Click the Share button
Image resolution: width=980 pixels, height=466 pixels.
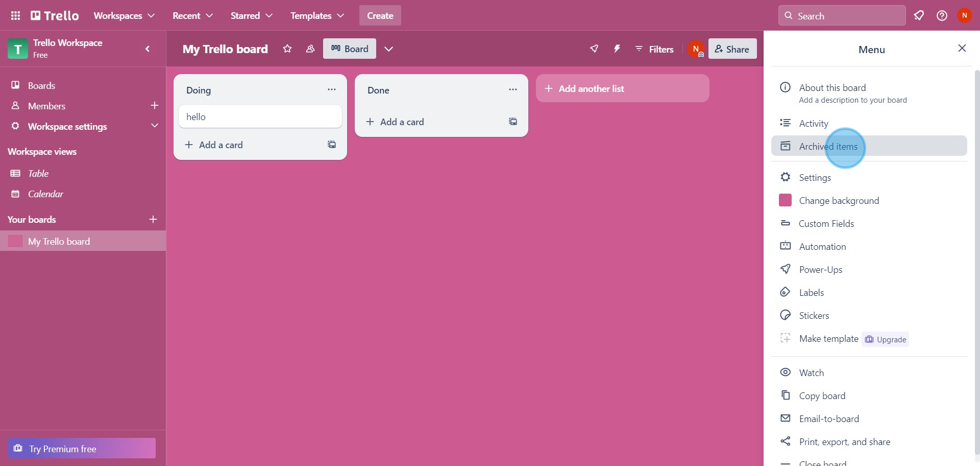pyautogui.click(x=732, y=49)
